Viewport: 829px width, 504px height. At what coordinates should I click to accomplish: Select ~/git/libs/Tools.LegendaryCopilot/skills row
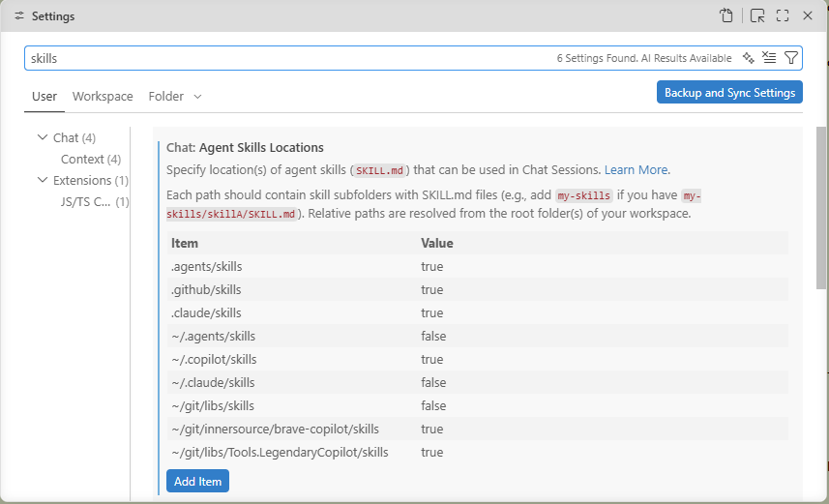(x=478, y=453)
